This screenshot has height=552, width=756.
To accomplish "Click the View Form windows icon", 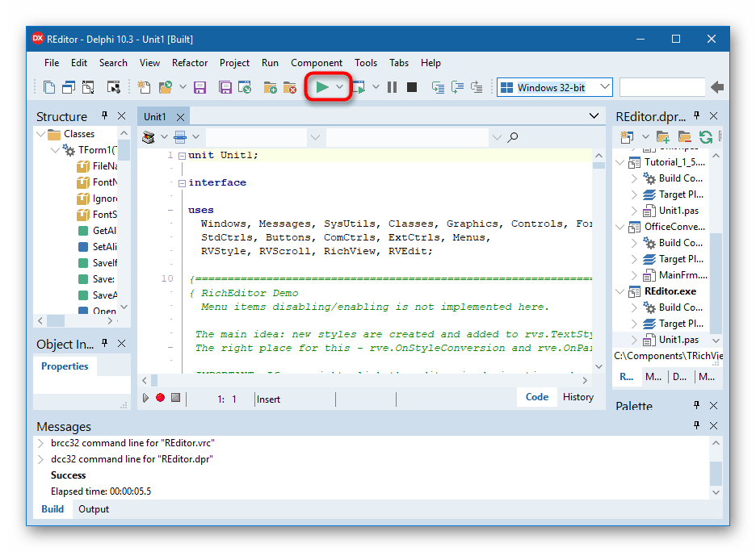I will click(x=69, y=87).
